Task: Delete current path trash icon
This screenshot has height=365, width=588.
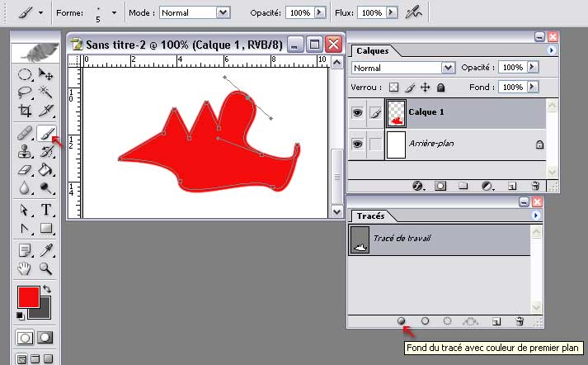Action: (520, 321)
